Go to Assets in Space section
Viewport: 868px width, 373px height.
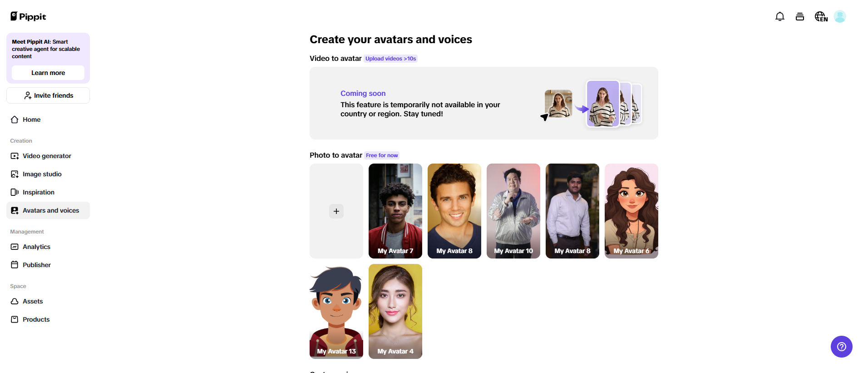pos(33,301)
